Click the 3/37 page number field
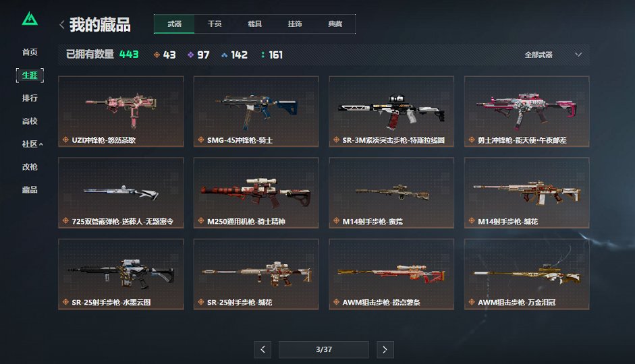Screen dimensions: 635x364 324,349
